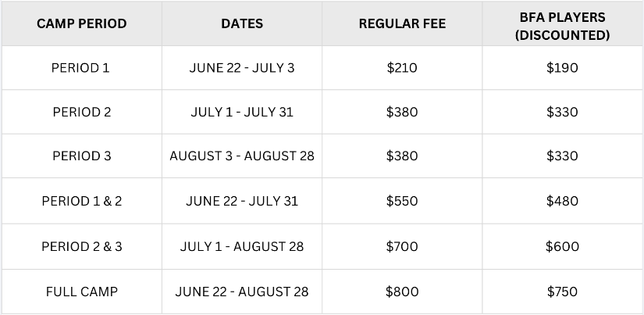Click the $190 discounted fee cell

click(562, 67)
